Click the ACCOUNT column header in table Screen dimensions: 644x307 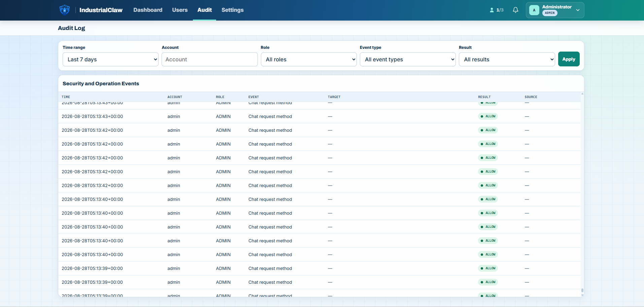pyautogui.click(x=175, y=97)
